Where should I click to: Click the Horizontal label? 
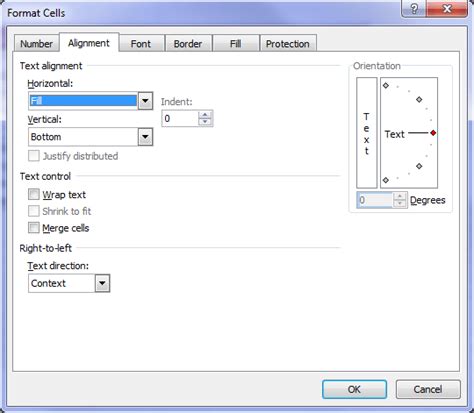(x=50, y=83)
